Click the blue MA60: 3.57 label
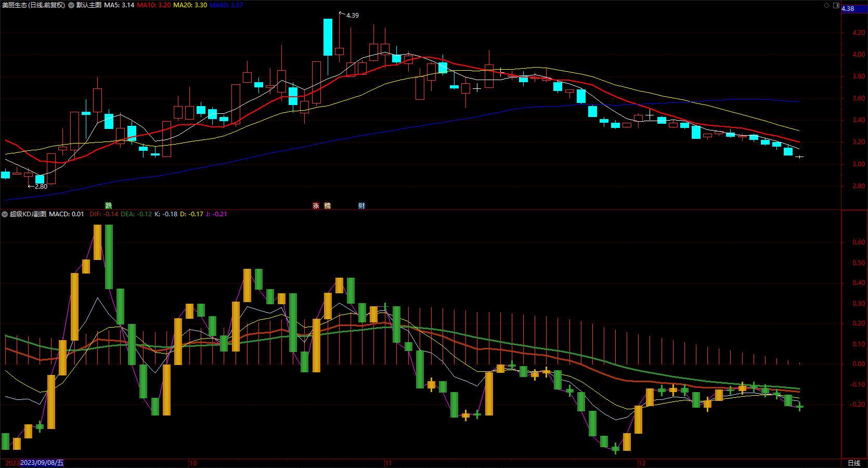This screenshot has width=868, height=468. click(x=226, y=5)
